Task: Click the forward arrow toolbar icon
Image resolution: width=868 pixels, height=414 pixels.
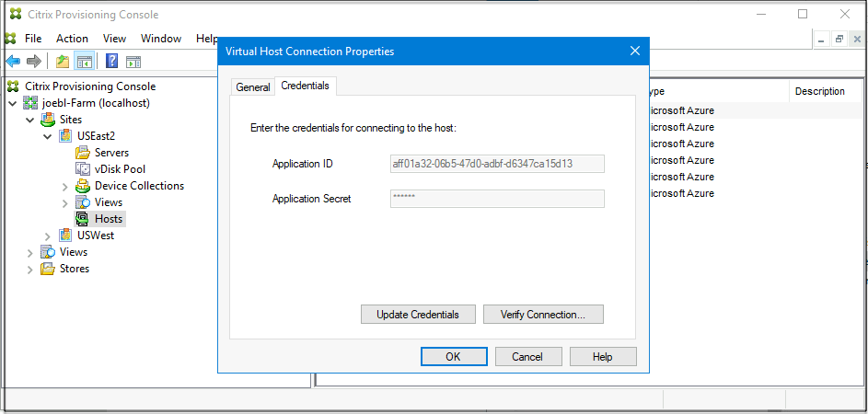Action: [34, 62]
